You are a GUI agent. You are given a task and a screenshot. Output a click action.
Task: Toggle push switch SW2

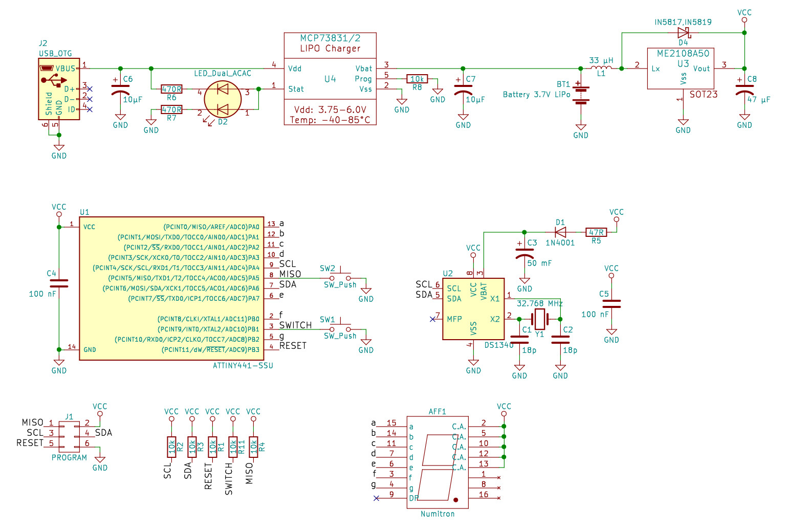pyautogui.click(x=340, y=275)
